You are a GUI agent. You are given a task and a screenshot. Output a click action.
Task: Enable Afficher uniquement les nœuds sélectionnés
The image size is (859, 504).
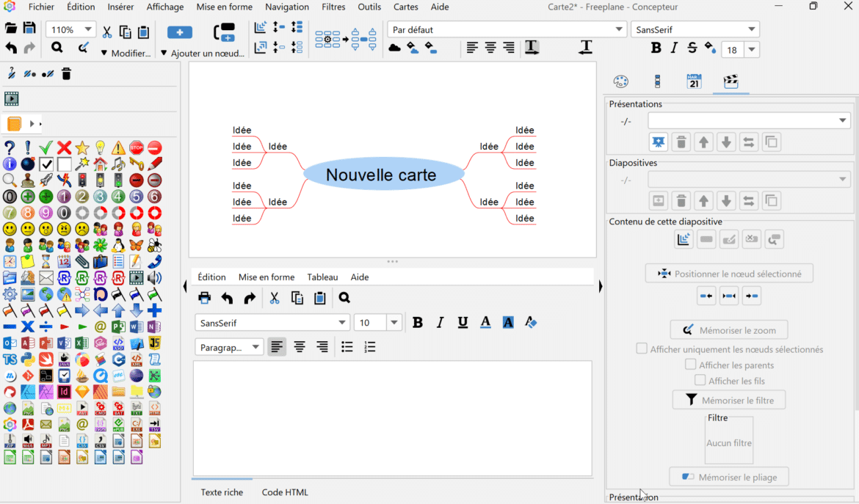(x=642, y=348)
